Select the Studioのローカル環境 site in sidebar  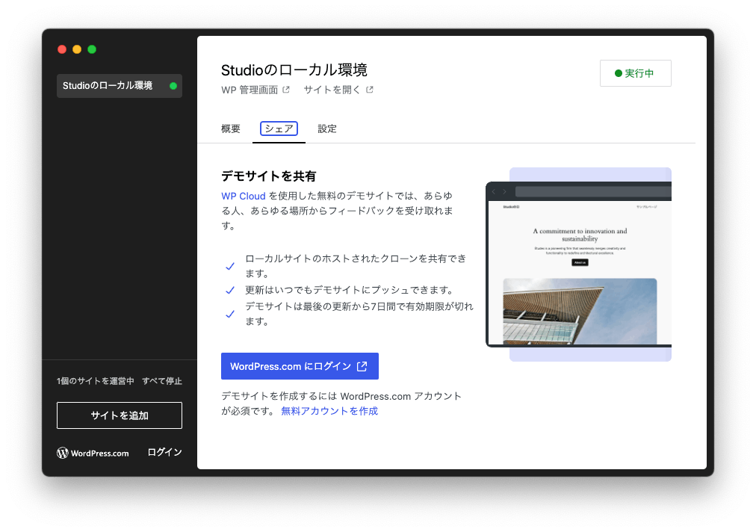(119, 86)
